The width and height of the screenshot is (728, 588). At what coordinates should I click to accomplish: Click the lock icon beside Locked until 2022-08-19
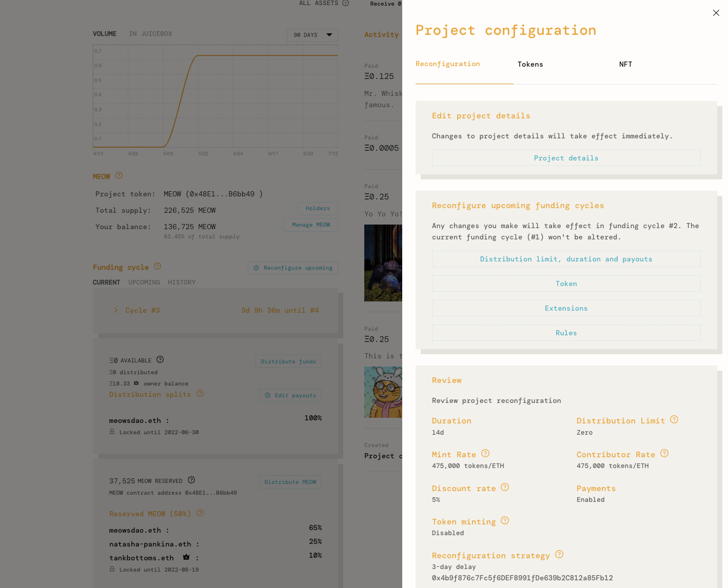click(112, 569)
